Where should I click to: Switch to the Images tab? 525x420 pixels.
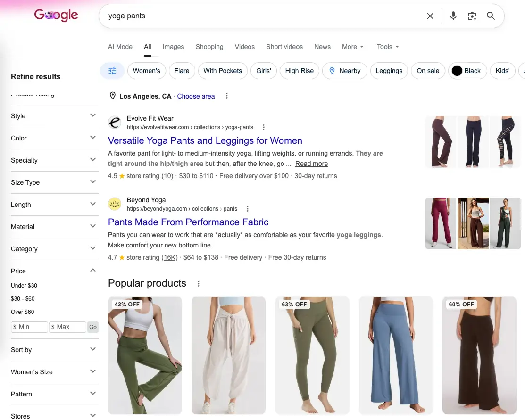(173, 47)
